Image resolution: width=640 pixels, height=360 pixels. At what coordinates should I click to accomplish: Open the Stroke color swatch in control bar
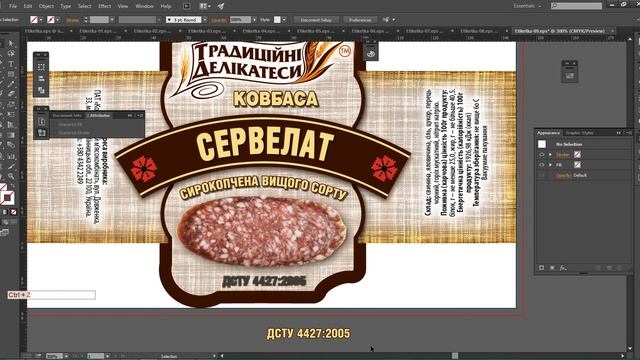click(x=51, y=20)
